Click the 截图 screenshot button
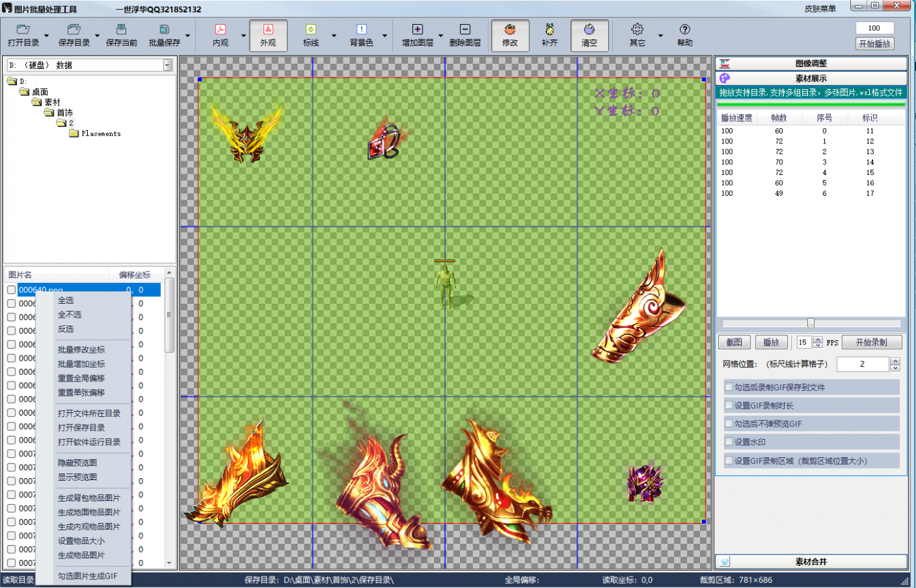916x588 pixels. (734, 342)
